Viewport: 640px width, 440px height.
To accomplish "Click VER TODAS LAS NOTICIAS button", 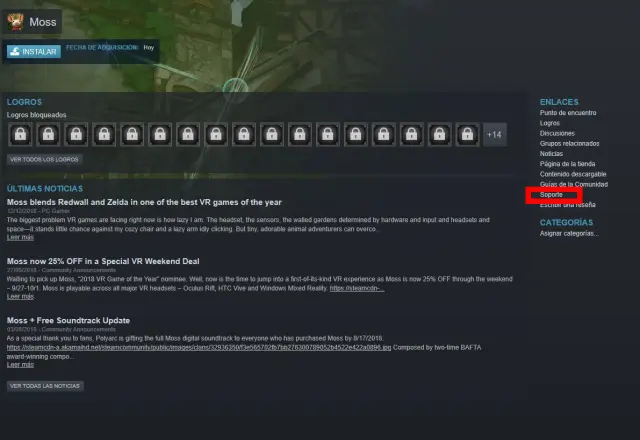I will click(x=45, y=386).
